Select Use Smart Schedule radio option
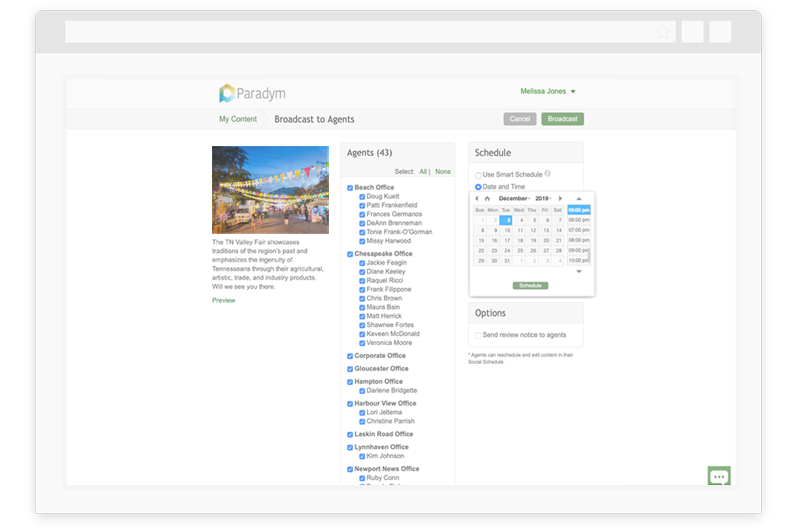The height and width of the screenshot is (531, 796). tap(478, 175)
